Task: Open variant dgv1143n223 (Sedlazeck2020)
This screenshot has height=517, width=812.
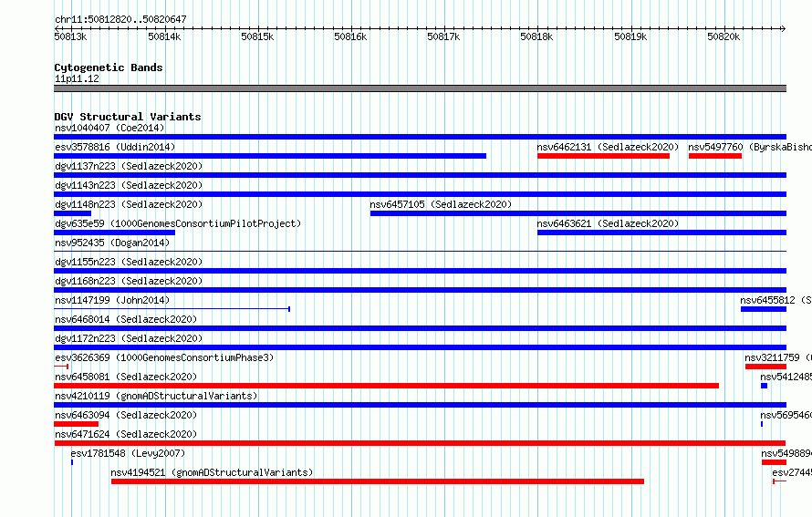Action: (x=420, y=194)
